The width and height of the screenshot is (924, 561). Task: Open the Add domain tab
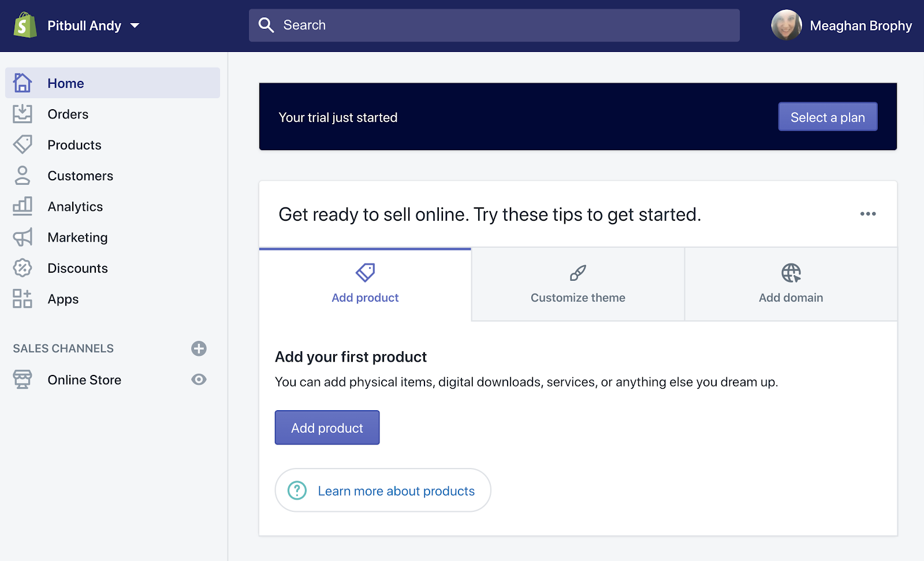click(x=791, y=284)
